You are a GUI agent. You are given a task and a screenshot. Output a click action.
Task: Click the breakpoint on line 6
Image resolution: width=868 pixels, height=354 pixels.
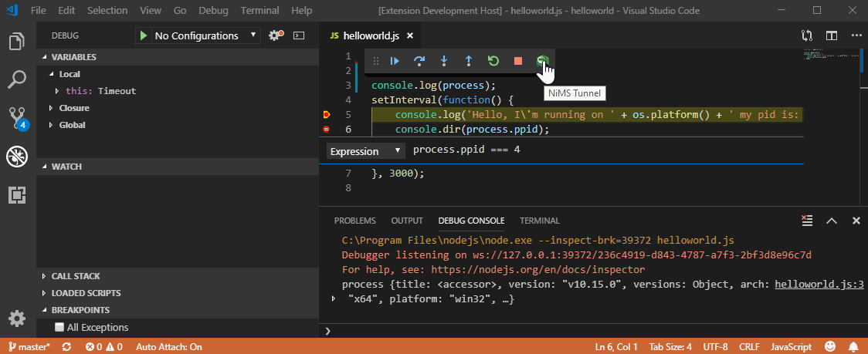point(326,130)
